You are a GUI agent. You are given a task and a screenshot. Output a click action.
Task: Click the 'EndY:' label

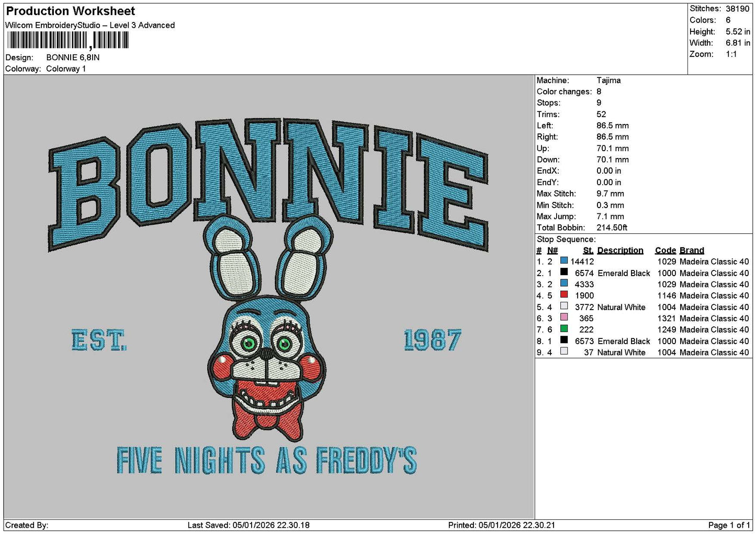[548, 183]
